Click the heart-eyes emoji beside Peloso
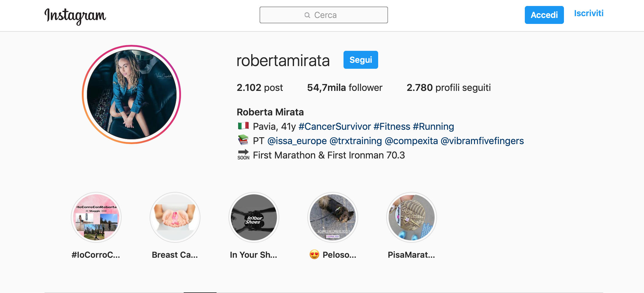 tap(315, 255)
